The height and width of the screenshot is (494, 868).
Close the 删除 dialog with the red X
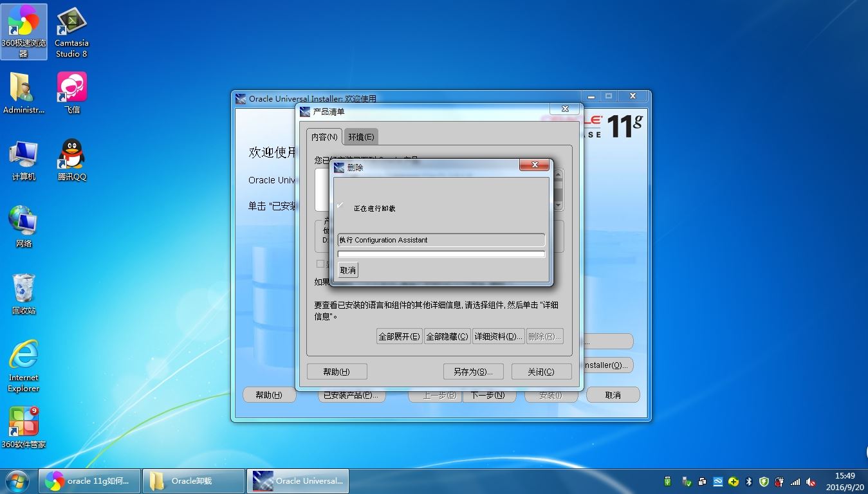pyautogui.click(x=535, y=165)
